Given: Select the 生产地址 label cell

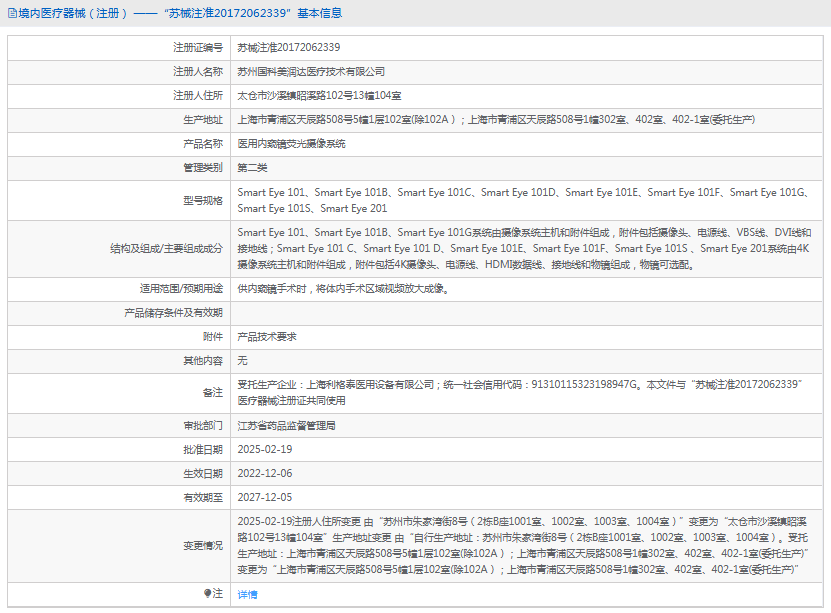Looking at the screenshot, I should click(119, 120).
